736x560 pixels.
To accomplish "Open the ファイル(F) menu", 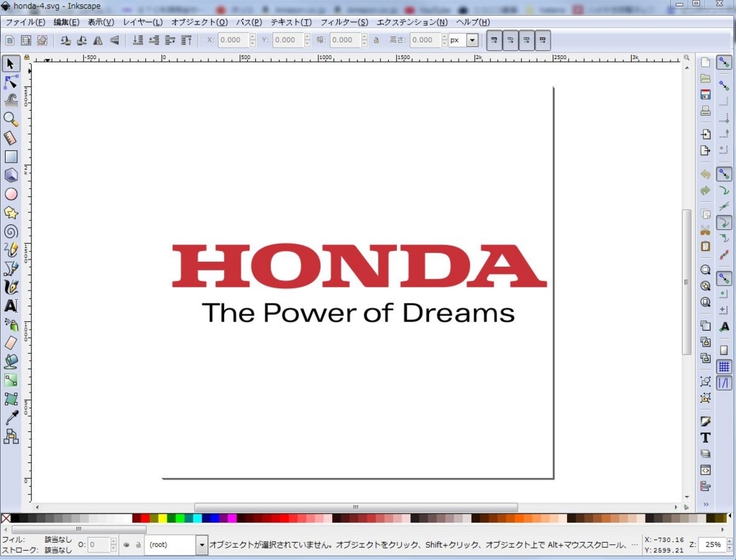I will [x=26, y=22].
